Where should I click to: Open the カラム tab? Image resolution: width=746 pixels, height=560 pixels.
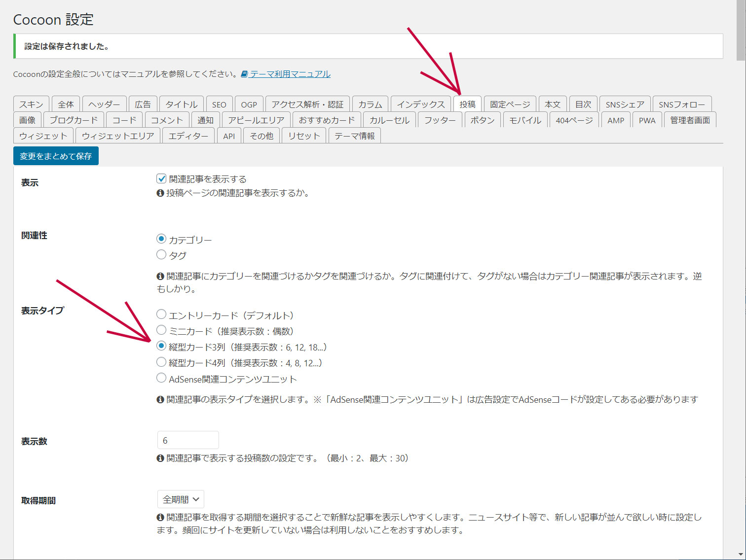coord(370,104)
